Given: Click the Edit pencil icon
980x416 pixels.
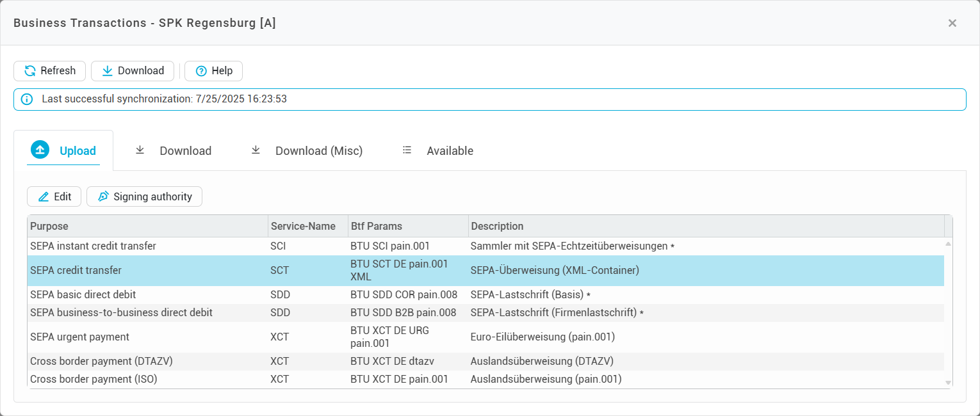Looking at the screenshot, I should click(44, 197).
